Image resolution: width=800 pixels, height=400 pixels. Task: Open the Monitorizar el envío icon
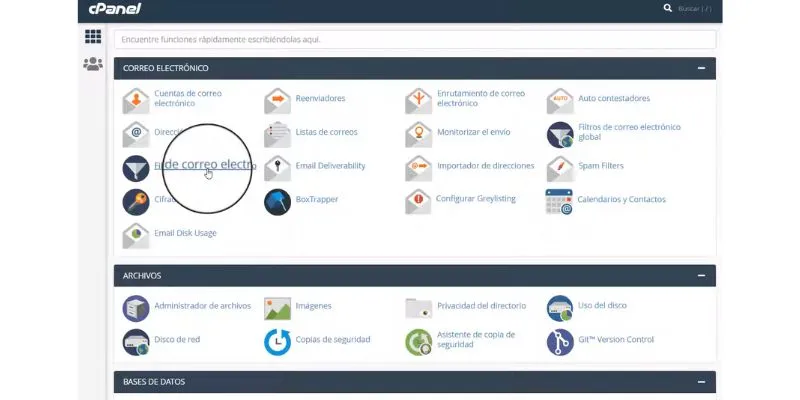pos(419,135)
